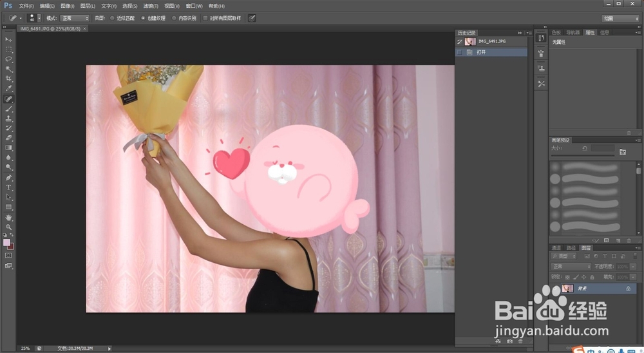This screenshot has width=644, height=353.
Task: Close the IMG_6491.JPG document tab
Action: tap(84, 29)
